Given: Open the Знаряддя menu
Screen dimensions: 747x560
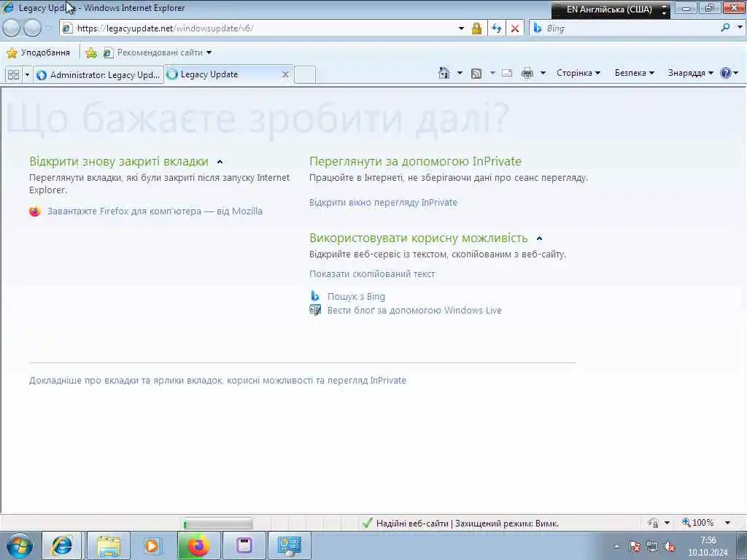Looking at the screenshot, I should coord(690,73).
